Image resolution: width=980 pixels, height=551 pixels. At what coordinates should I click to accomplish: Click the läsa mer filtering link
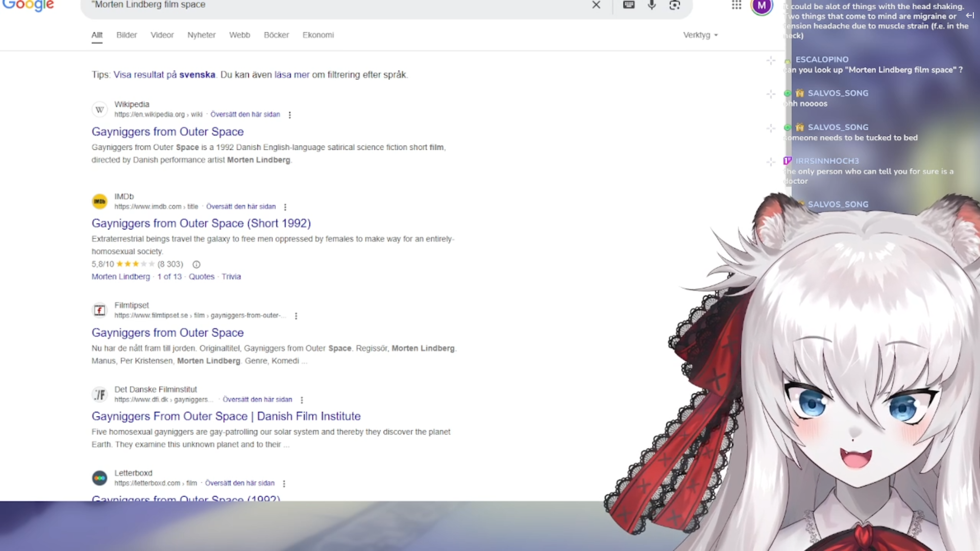(x=292, y=74)
